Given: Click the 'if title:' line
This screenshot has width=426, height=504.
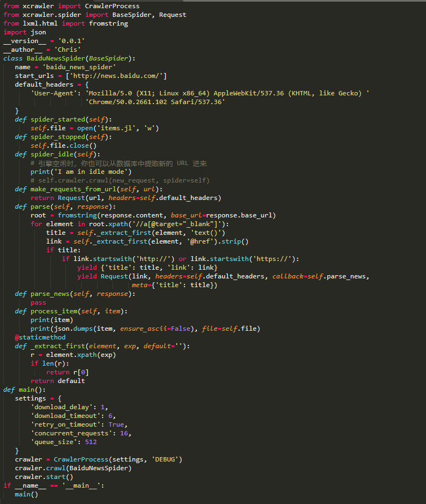Looking at the screenshot, I should pyautogui.click(x=63, y=250).
